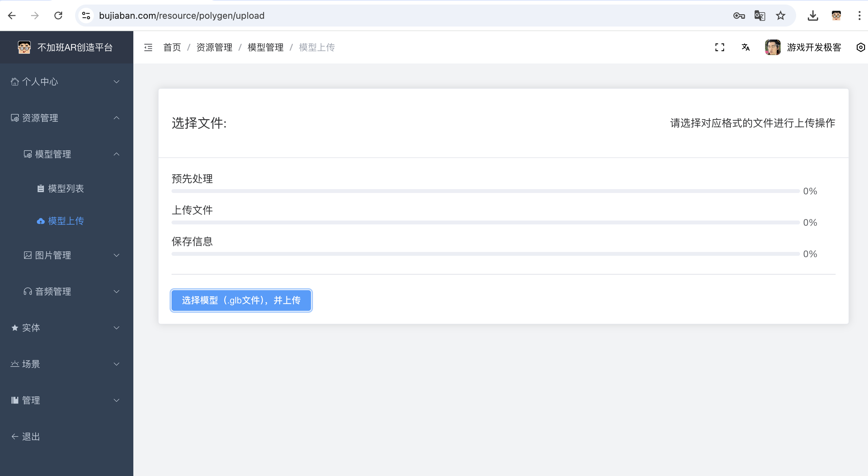Click the 上传文件 label
This screenshot has height=476, width=868.
click(x=192, y=210)
